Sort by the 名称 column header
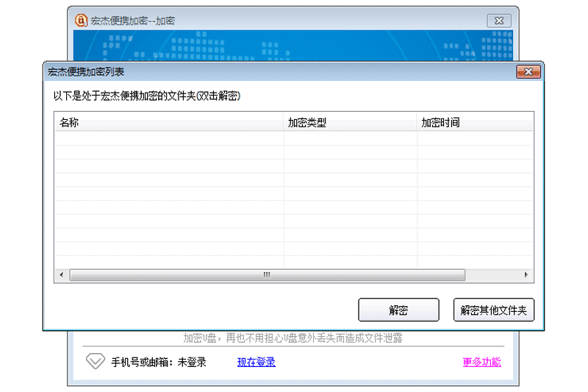 169,122
